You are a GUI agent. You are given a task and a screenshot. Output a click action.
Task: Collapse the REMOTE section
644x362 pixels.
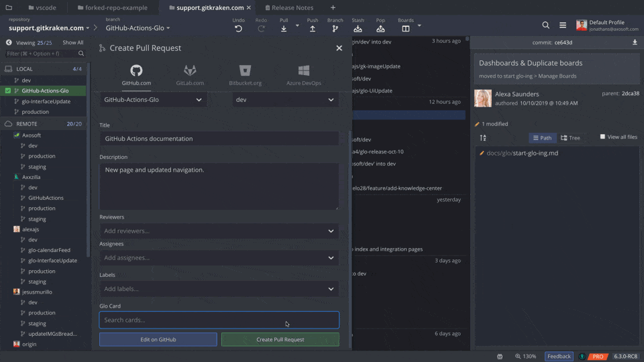tap(43, 123)
